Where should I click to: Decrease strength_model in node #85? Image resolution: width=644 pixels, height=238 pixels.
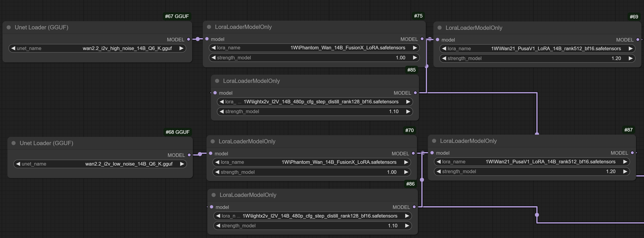pyautogui.click(x=222, y=111)
